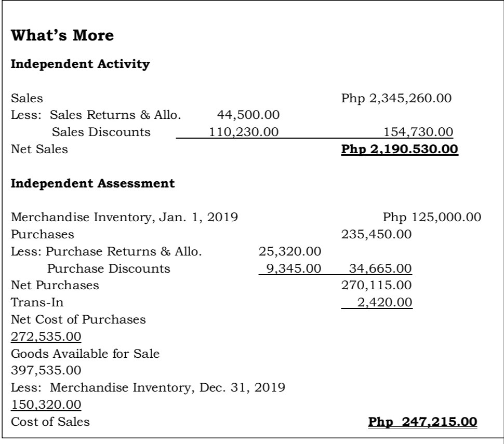
Task: Click the "What's More" heading
Action: [x=62, y=35]
